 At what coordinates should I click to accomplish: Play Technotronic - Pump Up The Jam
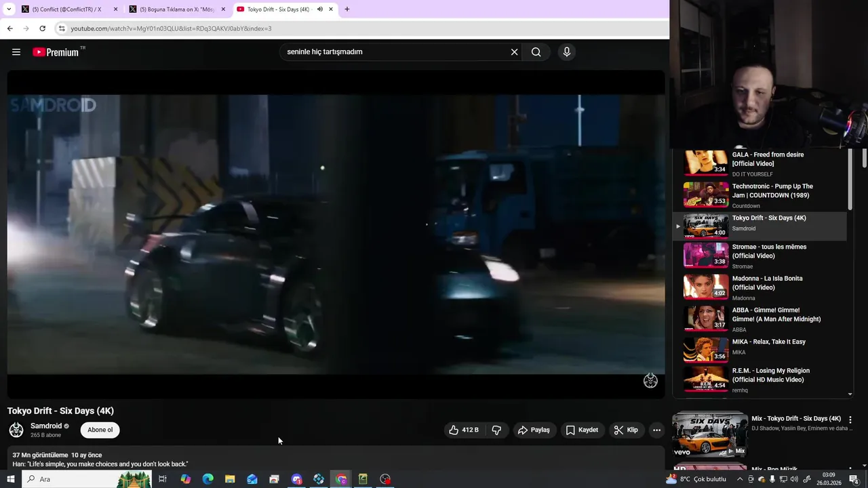(759, 195)
